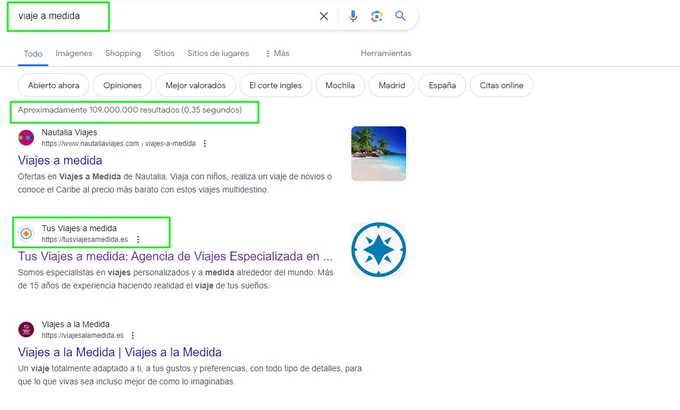Click the magnifying glass search icon

click(x=400, y=16)
